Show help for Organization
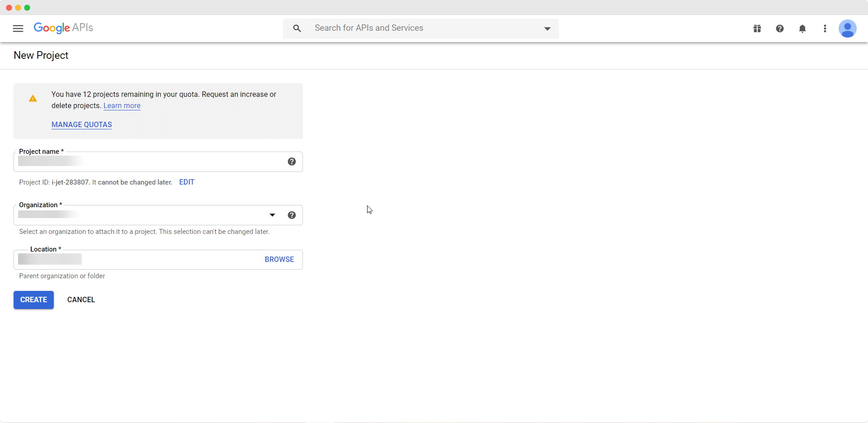 pos(292,215)
